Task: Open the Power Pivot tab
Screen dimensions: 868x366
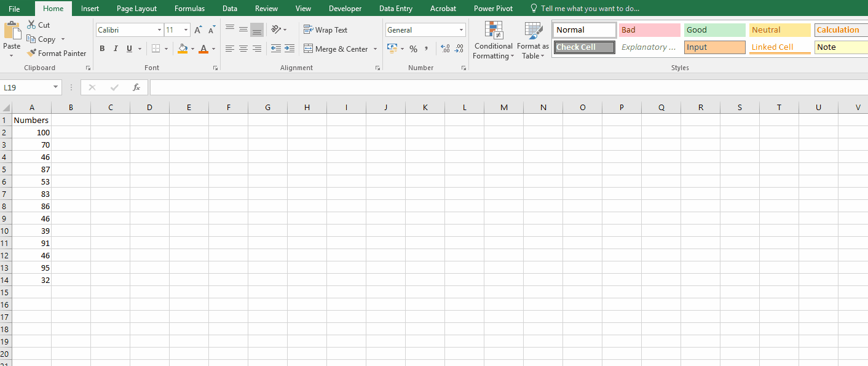Action: pyautogui.click(x=493, y=8)
